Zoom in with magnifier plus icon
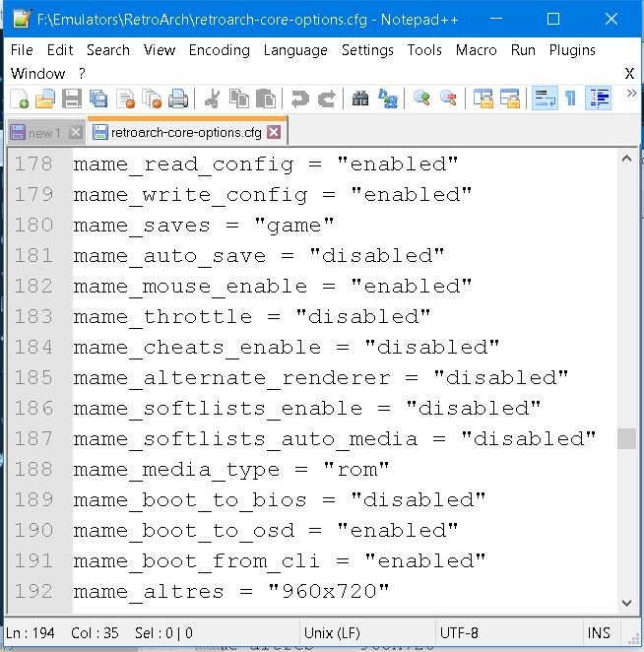Viewport: 644px width, 652px height. (x=421, y=98)
